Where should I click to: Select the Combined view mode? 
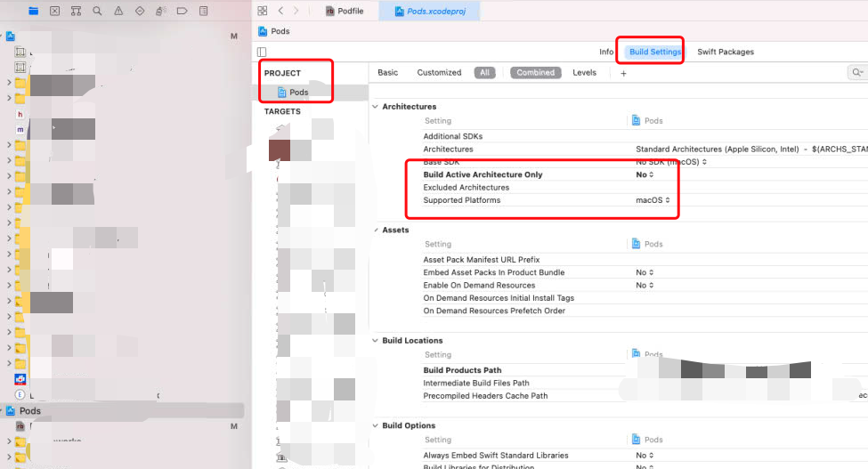coord(535,72)
